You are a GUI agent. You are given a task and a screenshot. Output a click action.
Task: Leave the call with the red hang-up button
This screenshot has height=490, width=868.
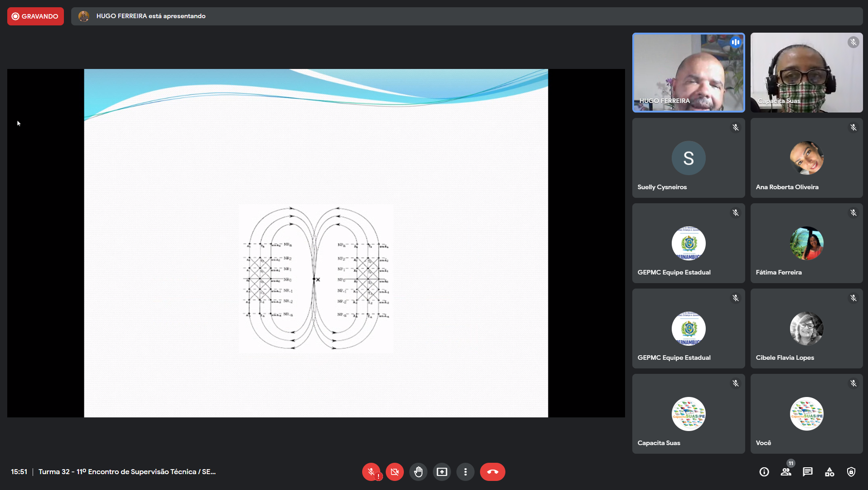point(492,472)
